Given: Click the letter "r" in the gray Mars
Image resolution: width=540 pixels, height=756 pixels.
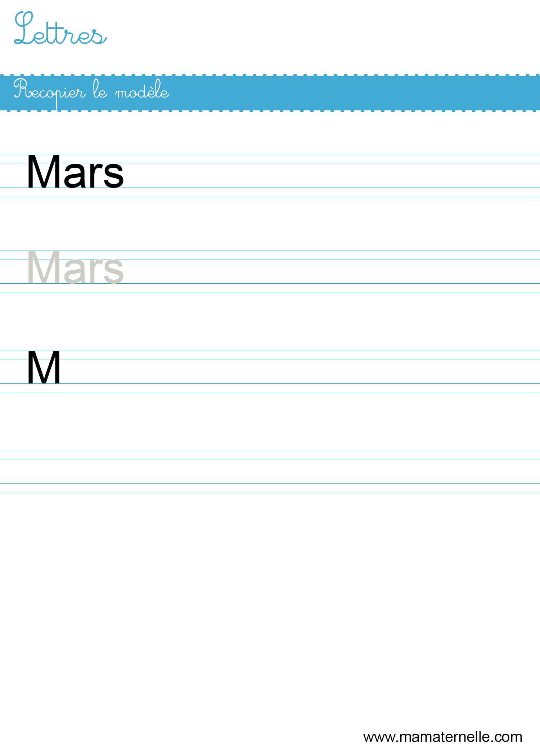Looking at the screenshot, I should (96, 271).
